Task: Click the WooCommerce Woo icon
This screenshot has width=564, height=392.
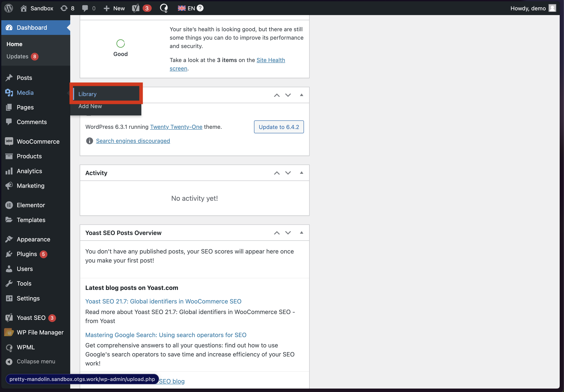Action: [x=9, y=141]
